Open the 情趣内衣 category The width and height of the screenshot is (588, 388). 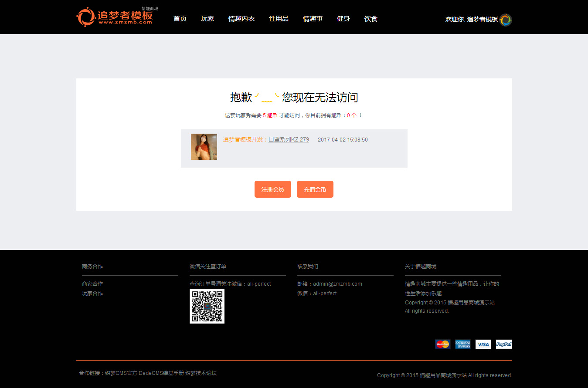click(x=241, y=19)
